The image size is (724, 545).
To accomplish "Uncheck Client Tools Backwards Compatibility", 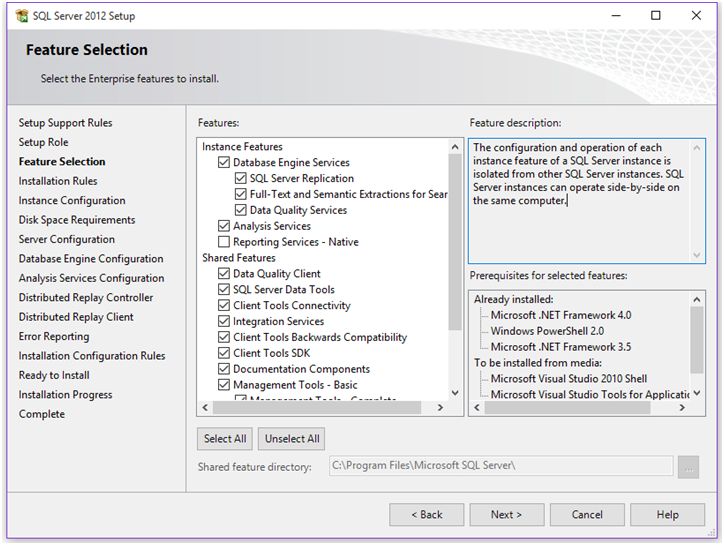I will coord(224,337).
